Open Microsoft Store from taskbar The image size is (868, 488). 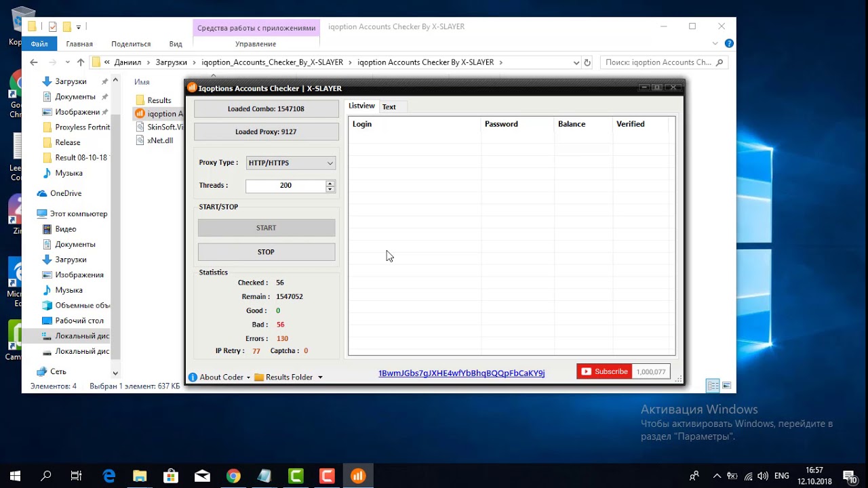(171, 476)
